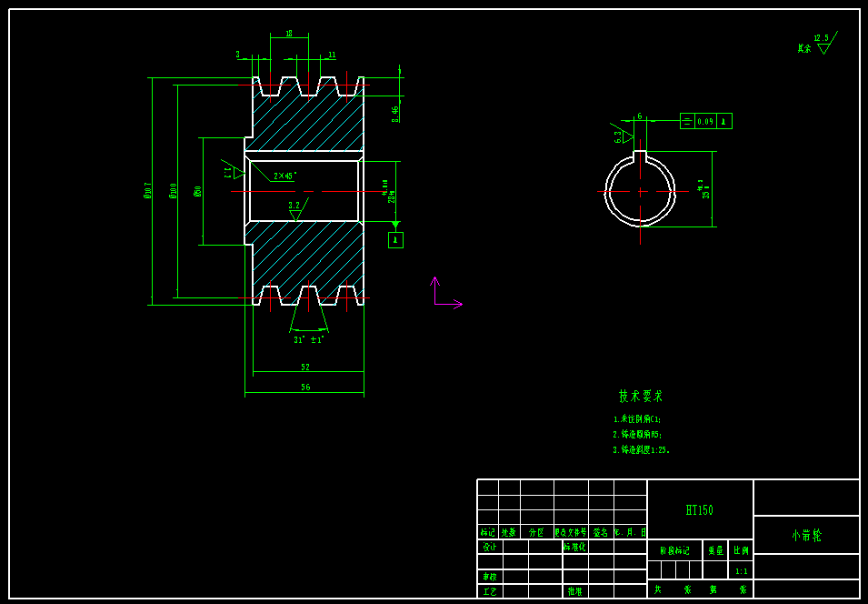Viewport: 868px width, 604px height.
Task: Select the 18 groove pitch dimension
Action: click(289, 34)
